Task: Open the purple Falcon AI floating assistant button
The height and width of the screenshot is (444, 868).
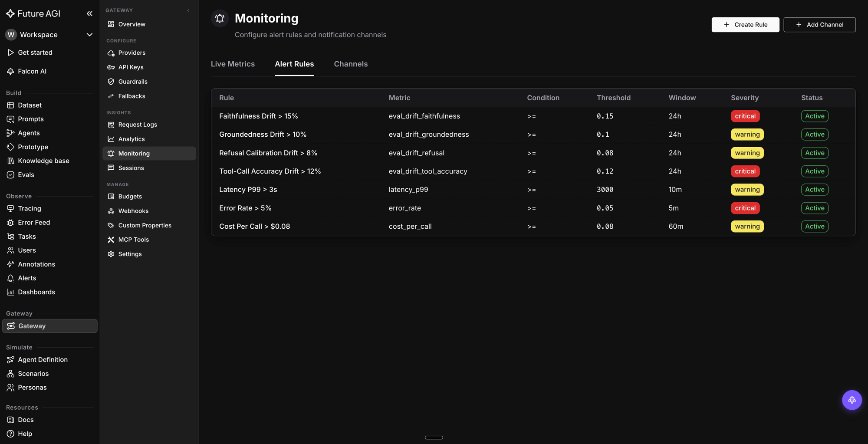Action: pyautogui.click(x=852, y=400)
